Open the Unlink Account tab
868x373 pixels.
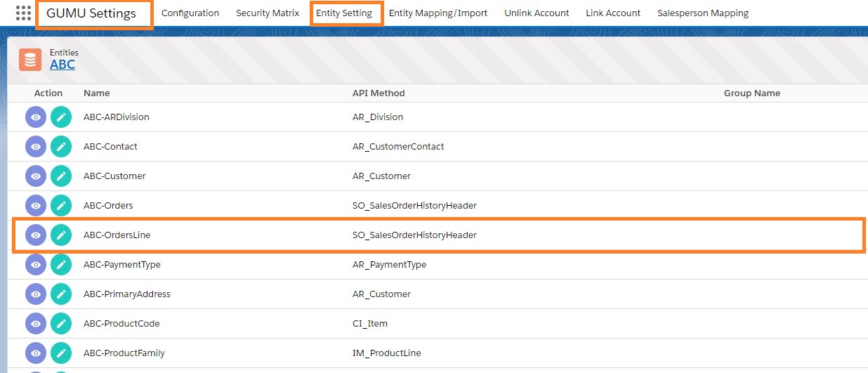coord(537,13)
